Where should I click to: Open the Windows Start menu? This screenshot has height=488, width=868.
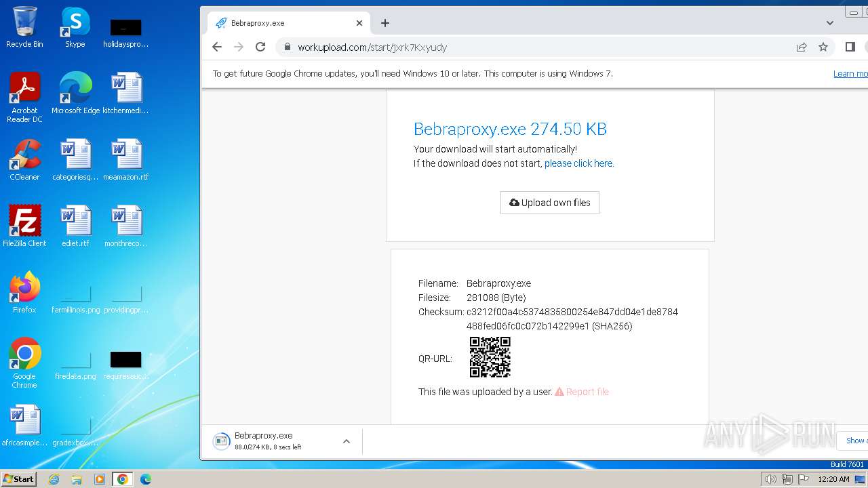pyautogui.click(x=18, y=479)
